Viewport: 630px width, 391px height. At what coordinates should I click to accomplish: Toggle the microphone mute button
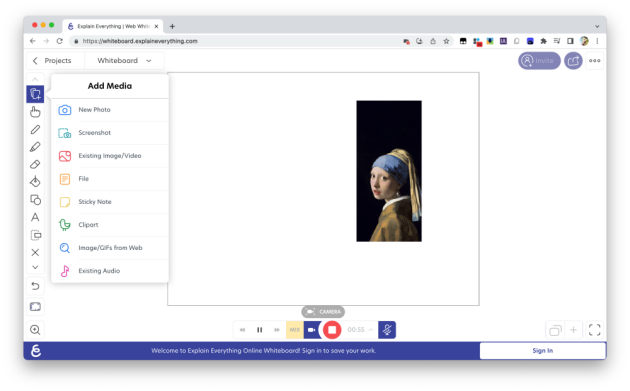[387, 330]
